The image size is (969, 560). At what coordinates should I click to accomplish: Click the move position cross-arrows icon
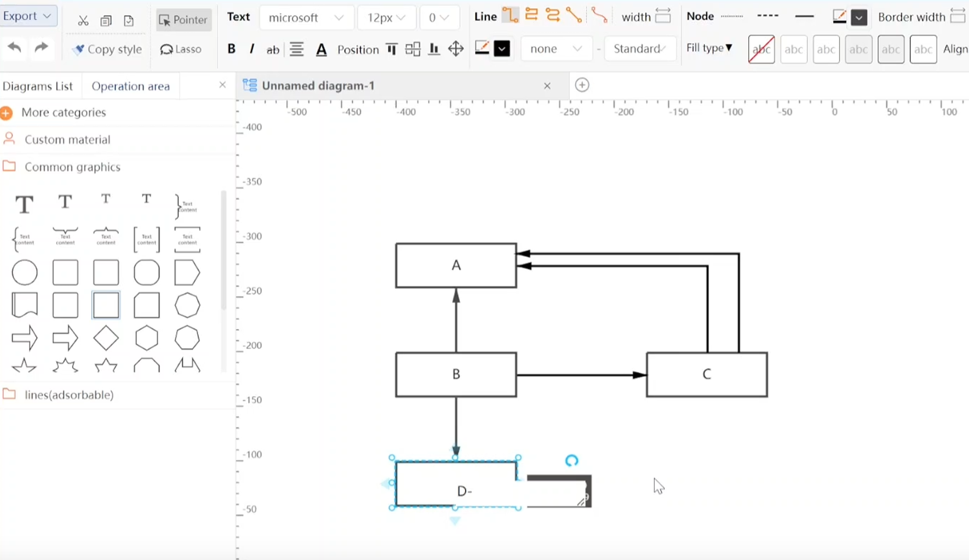coord(456,49)
